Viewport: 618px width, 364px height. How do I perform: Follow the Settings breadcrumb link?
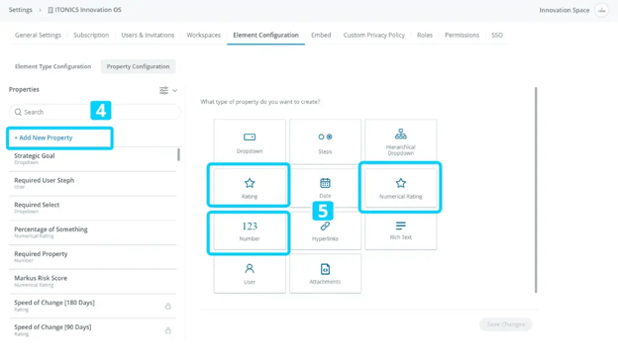(x=21, y=10)
